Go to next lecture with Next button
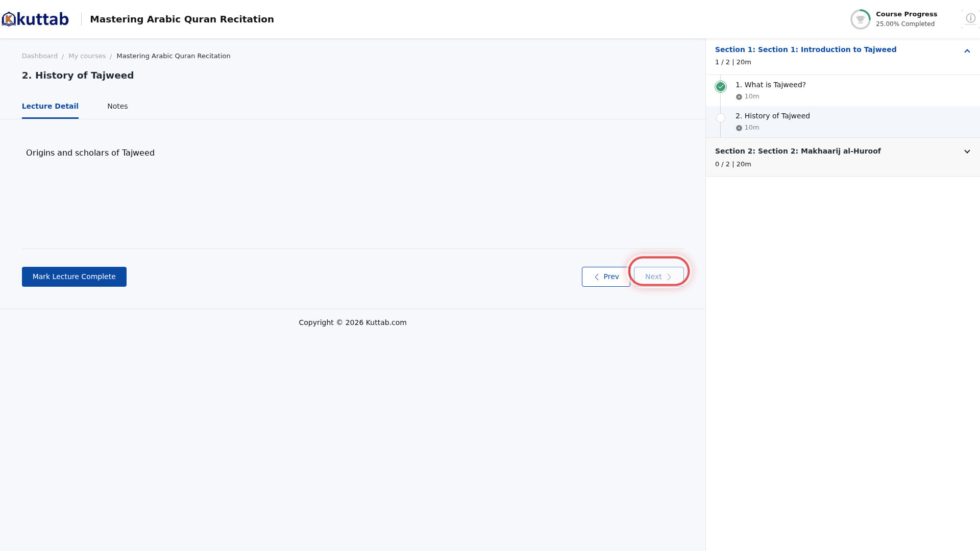The width and height of the screenshot is (980, 551). (x=658, y=277)
